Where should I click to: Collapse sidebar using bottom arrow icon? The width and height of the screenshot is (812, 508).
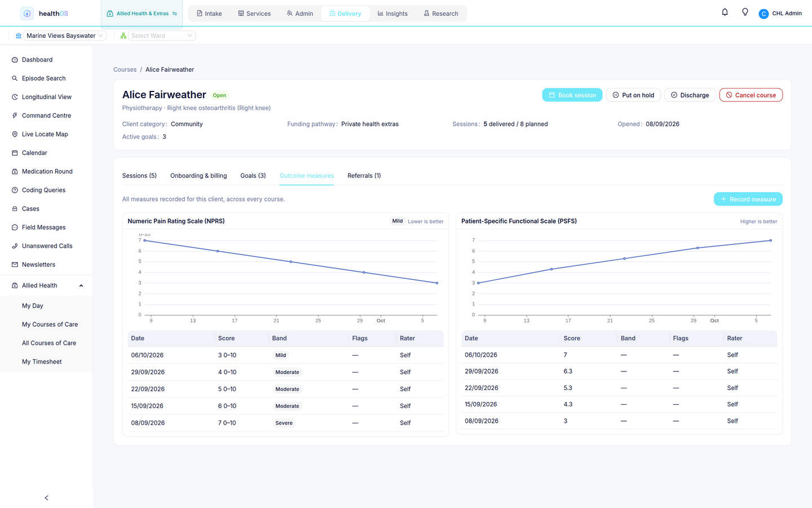click(46, 498)
